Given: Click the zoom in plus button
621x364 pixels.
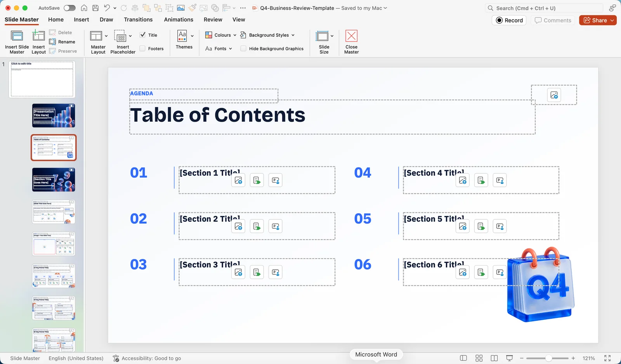Looking at the screenshot, I should point(573,358).
